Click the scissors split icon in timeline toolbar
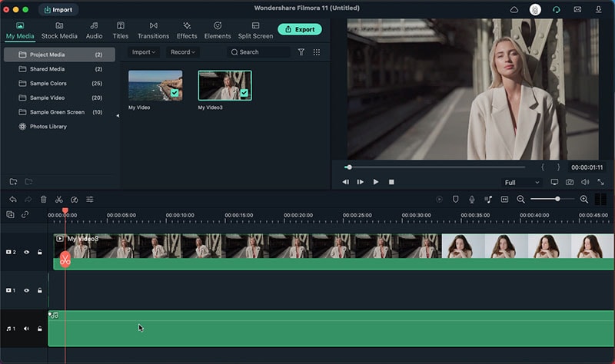 (58, 200)
